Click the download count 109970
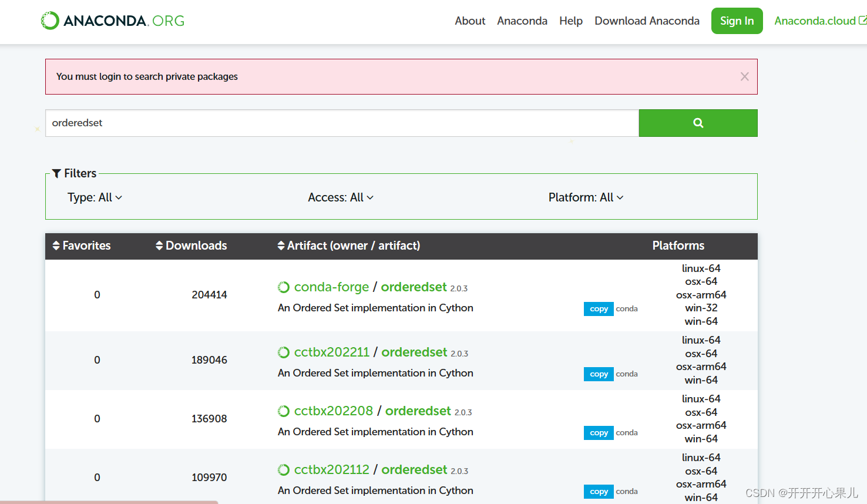Viewport: 867px width, 504px height. click(x=209, y=478)
